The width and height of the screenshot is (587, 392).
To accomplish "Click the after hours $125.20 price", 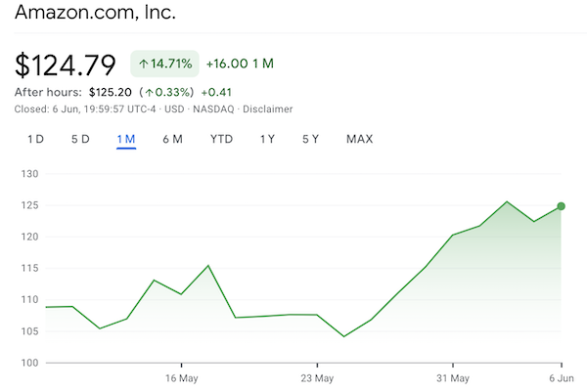I will pyautogui.click(x=110, y=93).
